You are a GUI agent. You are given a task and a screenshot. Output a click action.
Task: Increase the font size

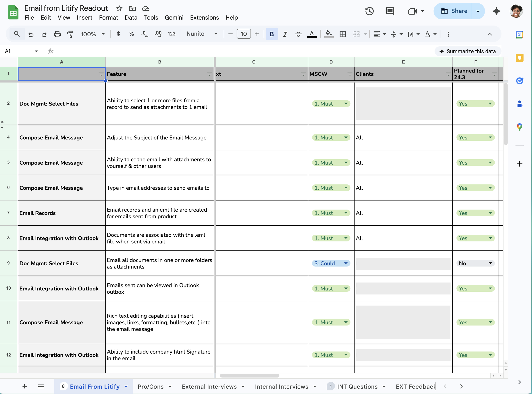pyautogui.click(x=257, y=34)
